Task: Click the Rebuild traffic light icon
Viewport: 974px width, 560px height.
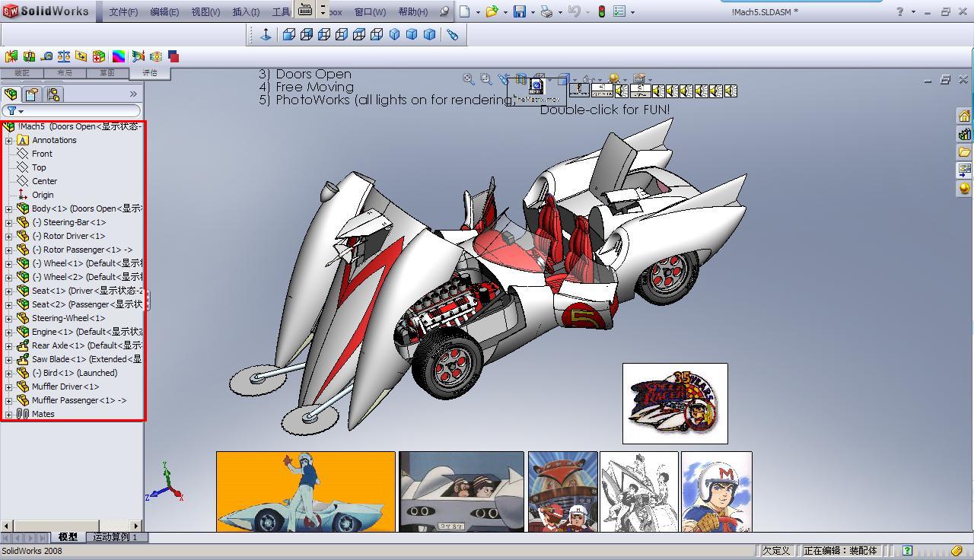Action: point(601,11)
